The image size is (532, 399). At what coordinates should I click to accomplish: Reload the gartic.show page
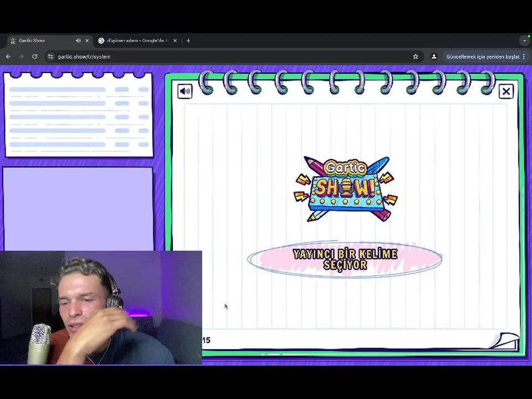[34, 57]
